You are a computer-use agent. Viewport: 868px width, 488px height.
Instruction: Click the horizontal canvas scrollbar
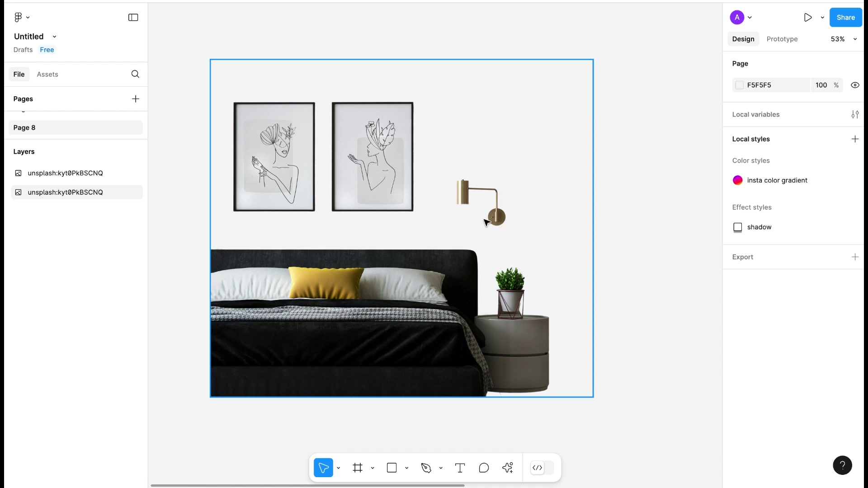(x=307, y=486)
